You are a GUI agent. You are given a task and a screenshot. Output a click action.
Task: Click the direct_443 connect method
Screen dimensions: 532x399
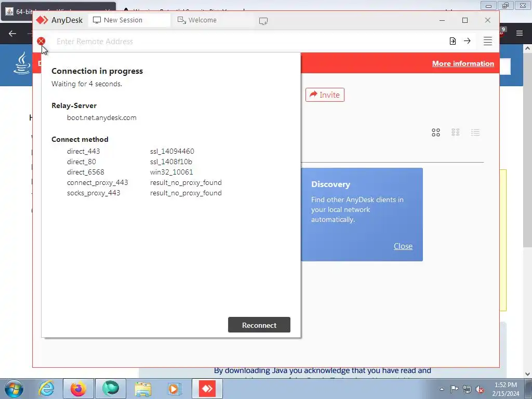point(84,151)
